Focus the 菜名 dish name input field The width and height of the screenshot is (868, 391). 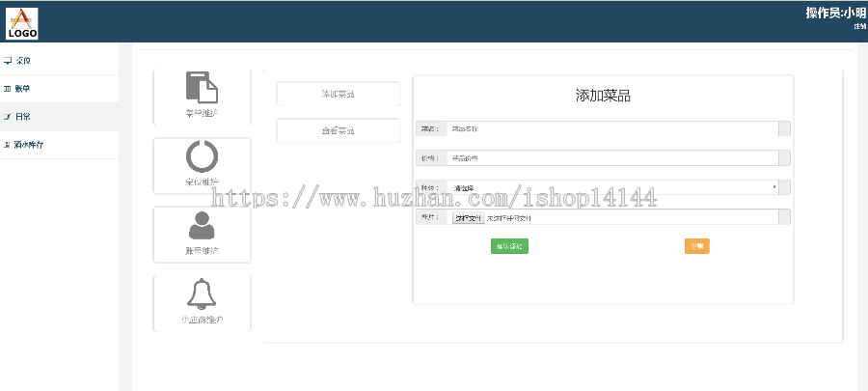pos(611,128)
